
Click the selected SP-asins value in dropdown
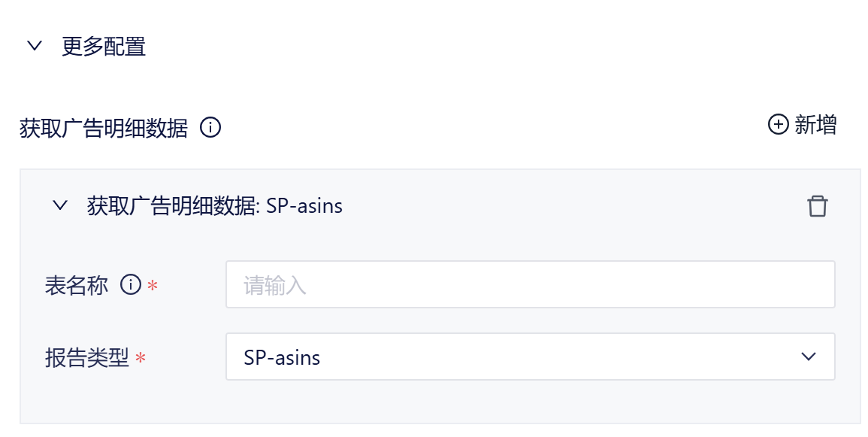coord(283,357)
